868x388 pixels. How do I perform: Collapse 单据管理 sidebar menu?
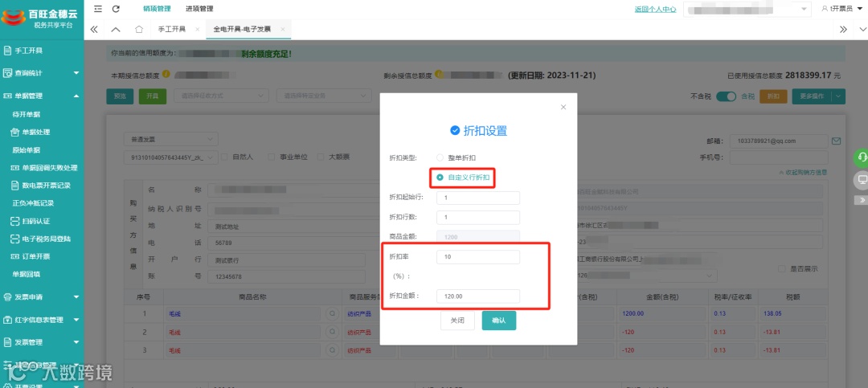point(42,96)
